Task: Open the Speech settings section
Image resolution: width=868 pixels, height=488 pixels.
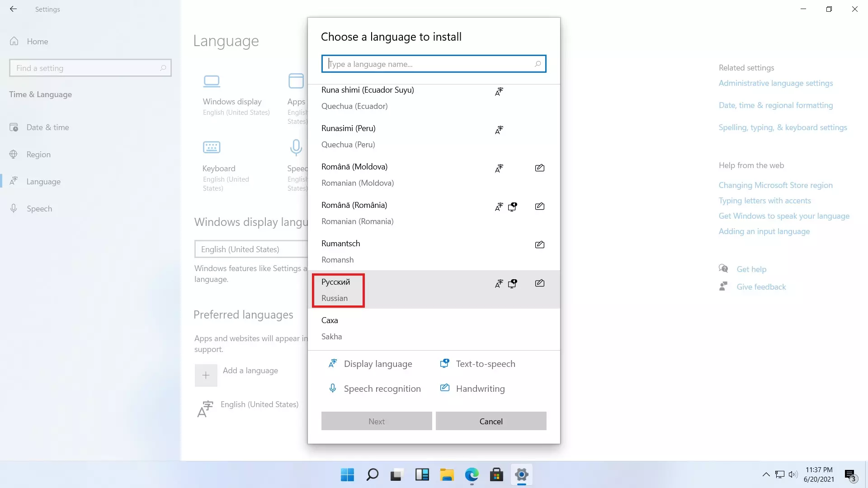Action: (x=39, y=209)
